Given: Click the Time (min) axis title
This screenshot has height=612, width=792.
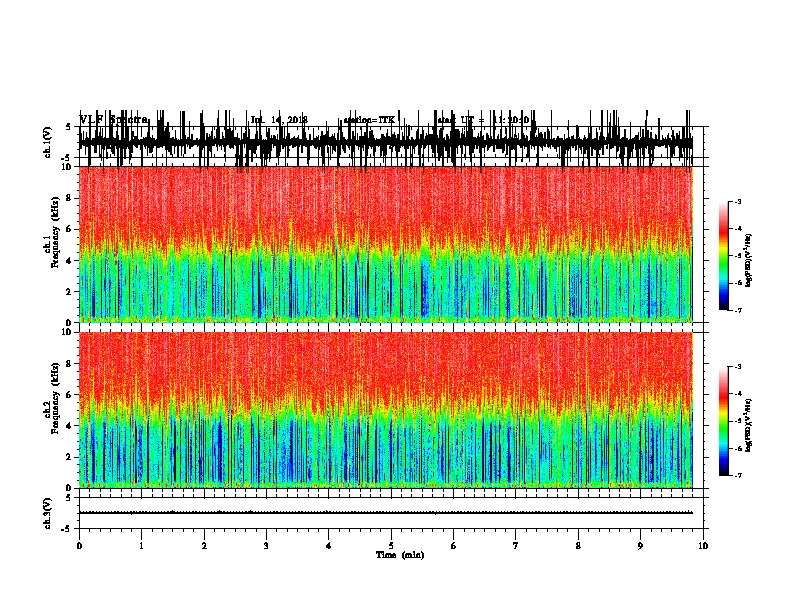Looking at the screenshot, I should coord(400,555).
